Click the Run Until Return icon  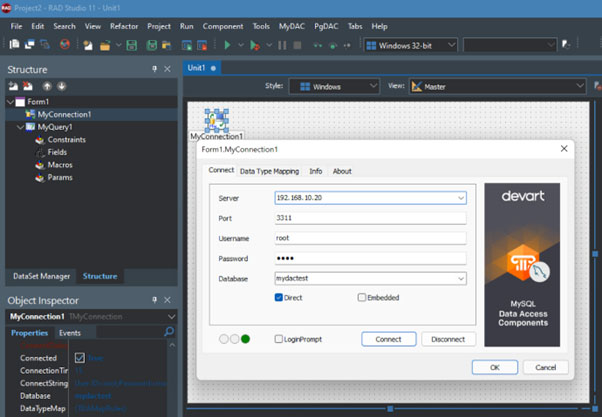(x=347, y=45)
